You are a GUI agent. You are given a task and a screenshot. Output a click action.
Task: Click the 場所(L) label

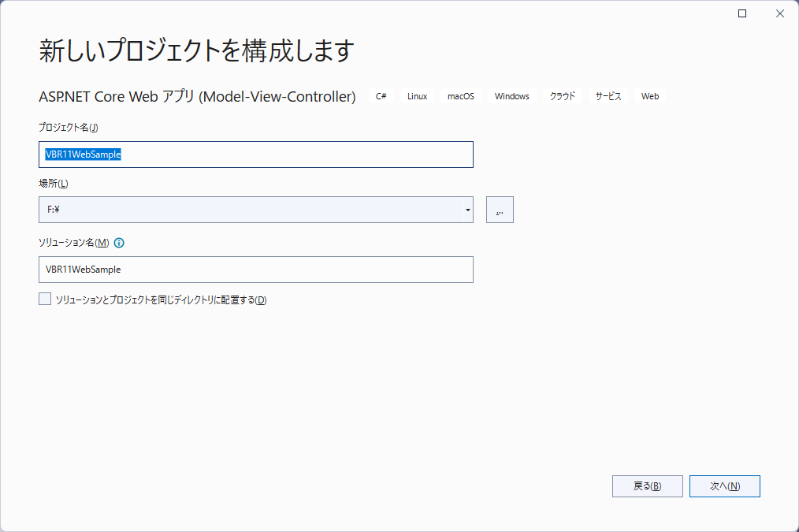pyautogui.click(x=54, y=184)
